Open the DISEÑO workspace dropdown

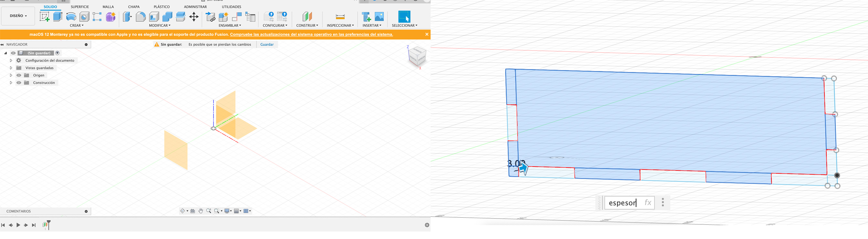coord(18,16)
